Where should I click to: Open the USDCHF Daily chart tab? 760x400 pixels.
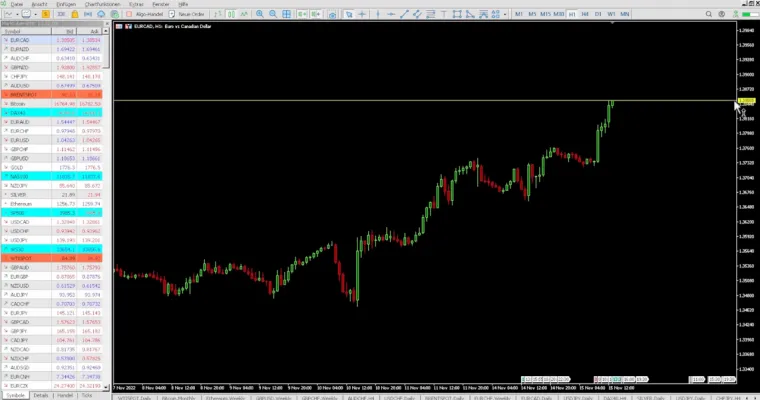tap(399, 398)
